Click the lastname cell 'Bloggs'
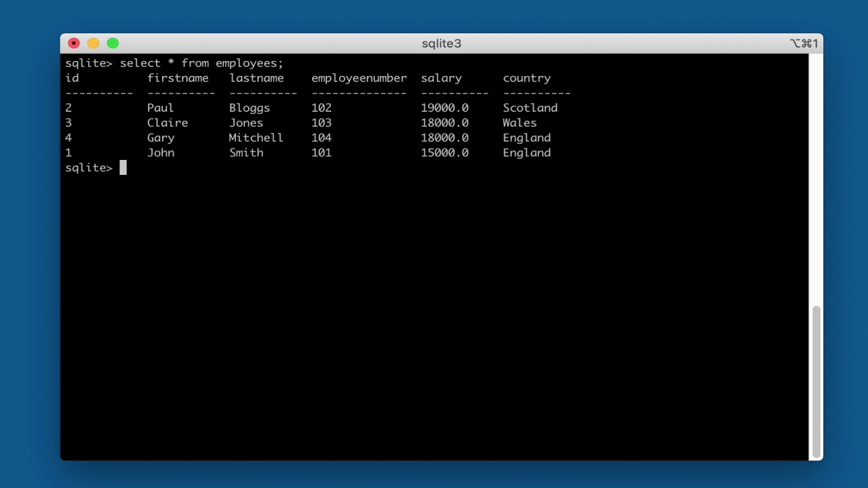 [250, 108]
